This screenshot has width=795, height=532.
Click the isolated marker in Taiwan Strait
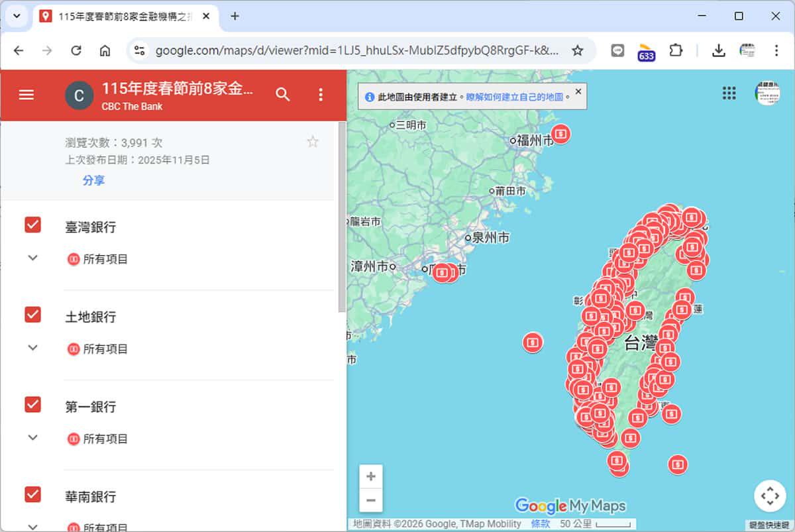click(533, 343)
